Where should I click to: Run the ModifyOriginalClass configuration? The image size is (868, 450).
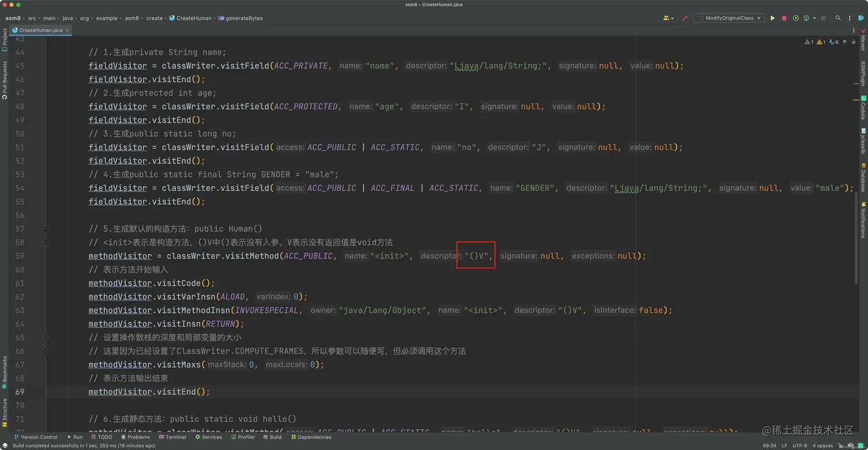point(773,18)
